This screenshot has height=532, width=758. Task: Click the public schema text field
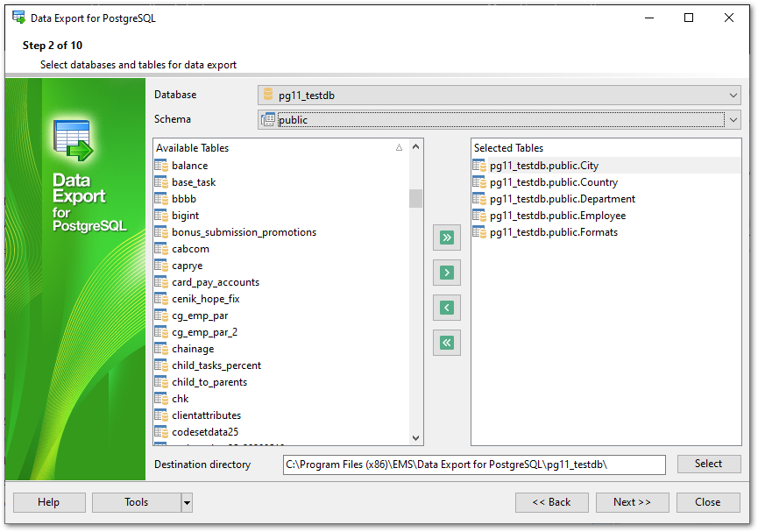pos(501,120)
